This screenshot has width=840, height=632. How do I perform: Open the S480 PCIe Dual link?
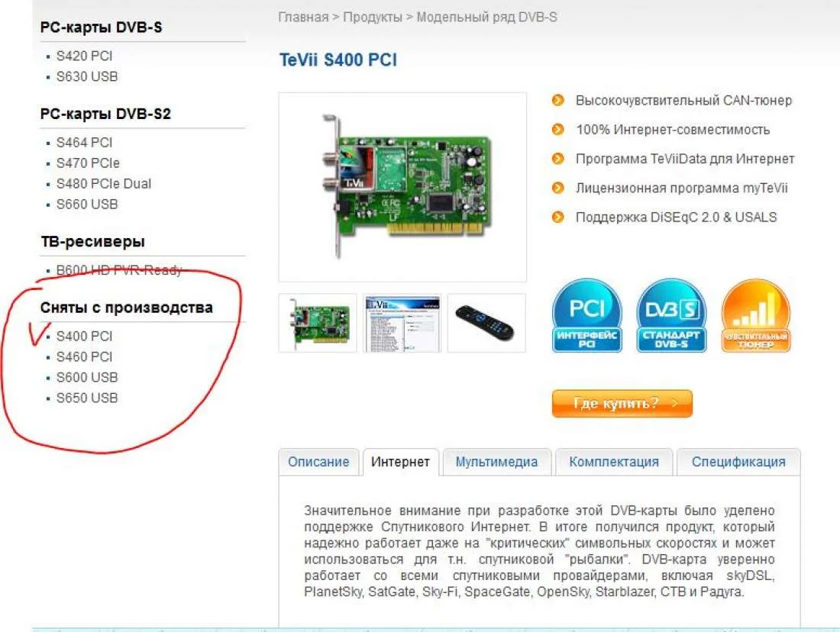103,184
